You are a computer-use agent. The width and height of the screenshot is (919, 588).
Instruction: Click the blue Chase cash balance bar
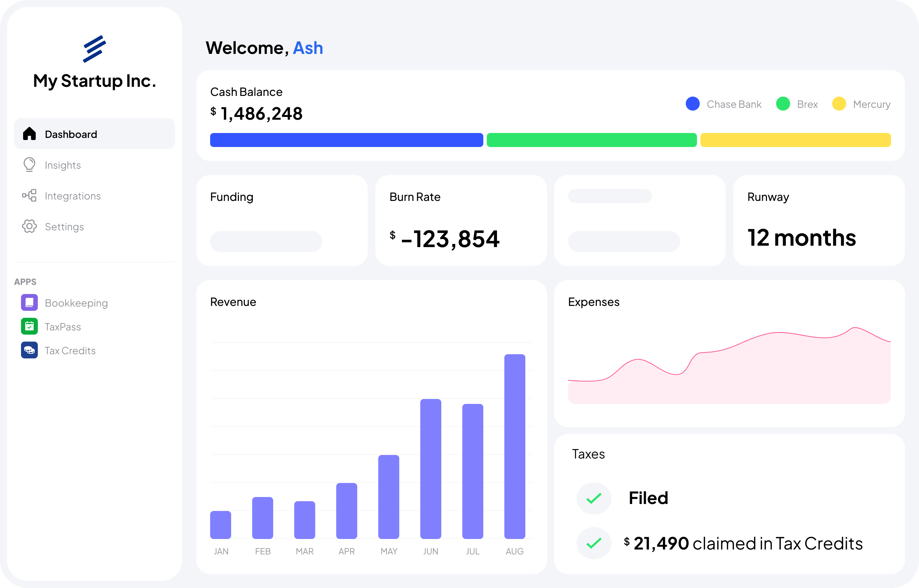pos(346,140)
